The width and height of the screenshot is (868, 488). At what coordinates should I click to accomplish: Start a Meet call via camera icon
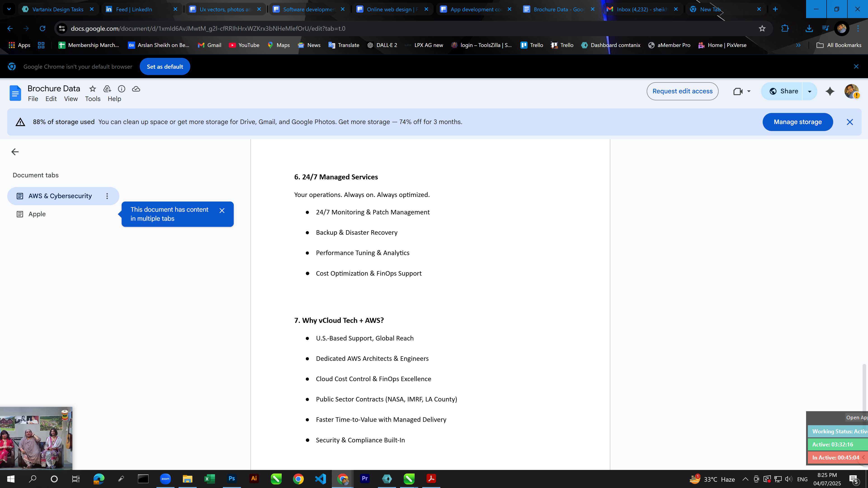[738, 91]
